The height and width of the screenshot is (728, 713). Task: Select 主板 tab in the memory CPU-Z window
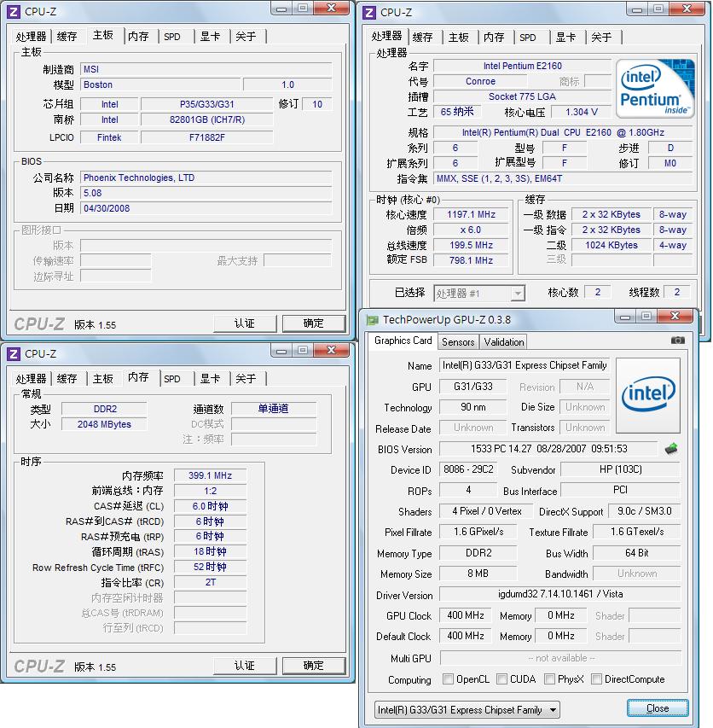pos(103,379)
